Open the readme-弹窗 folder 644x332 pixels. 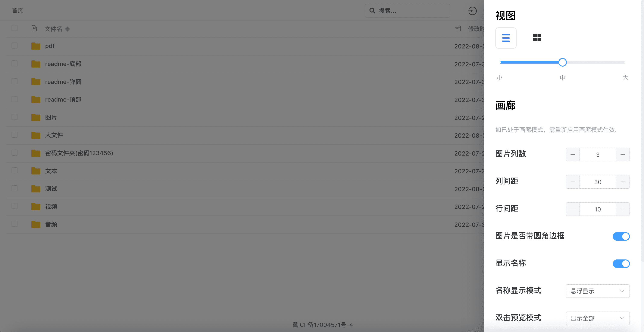click(63, 82)
